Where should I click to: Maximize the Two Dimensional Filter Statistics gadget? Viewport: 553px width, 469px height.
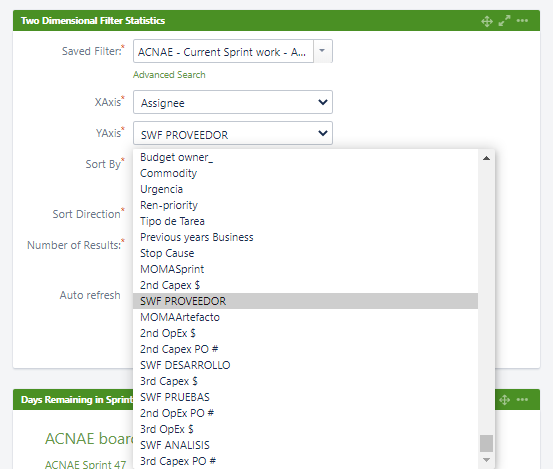504,20
